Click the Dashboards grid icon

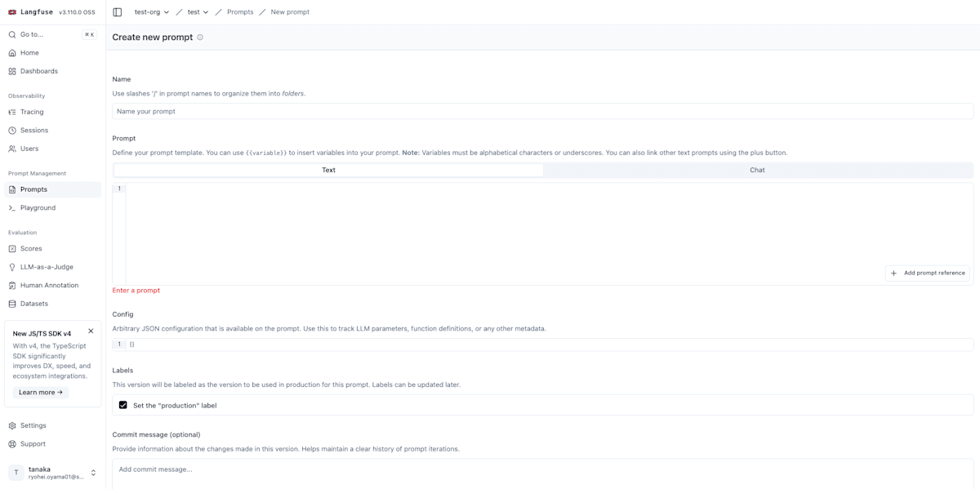pos(12,71)
